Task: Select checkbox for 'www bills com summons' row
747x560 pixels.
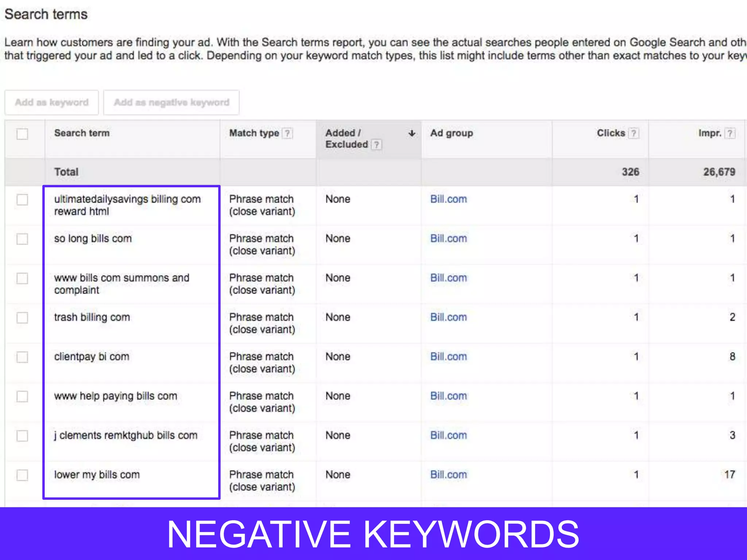Action: click(22, 278)
